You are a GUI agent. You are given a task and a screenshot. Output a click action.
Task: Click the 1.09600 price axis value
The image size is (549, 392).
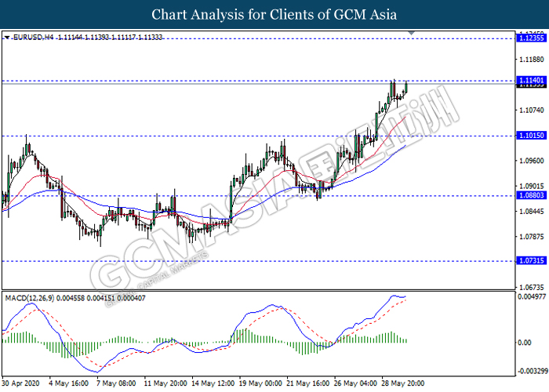[532, 161]
